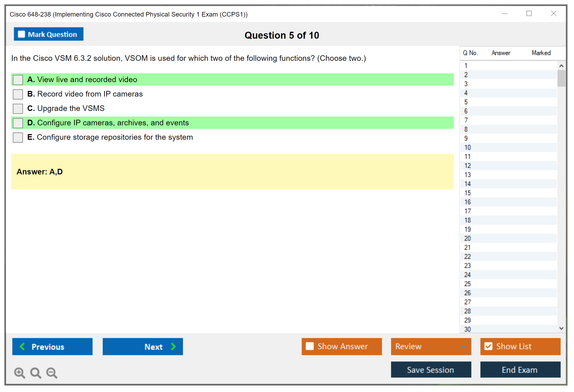Click the right chevron on Next button
Viewport: 574px width, 392px height.
tap(174, 346)
